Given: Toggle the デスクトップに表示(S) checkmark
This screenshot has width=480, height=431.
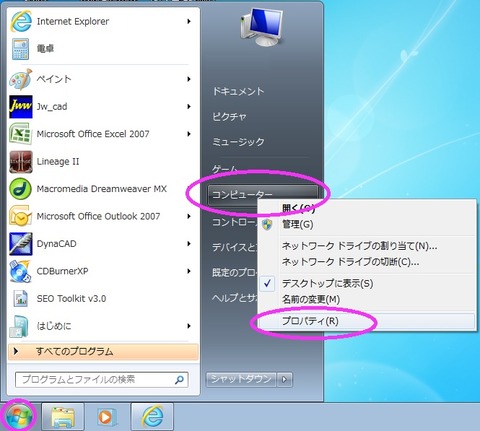Looking at the screenshot, I should [x=268, y=284].
